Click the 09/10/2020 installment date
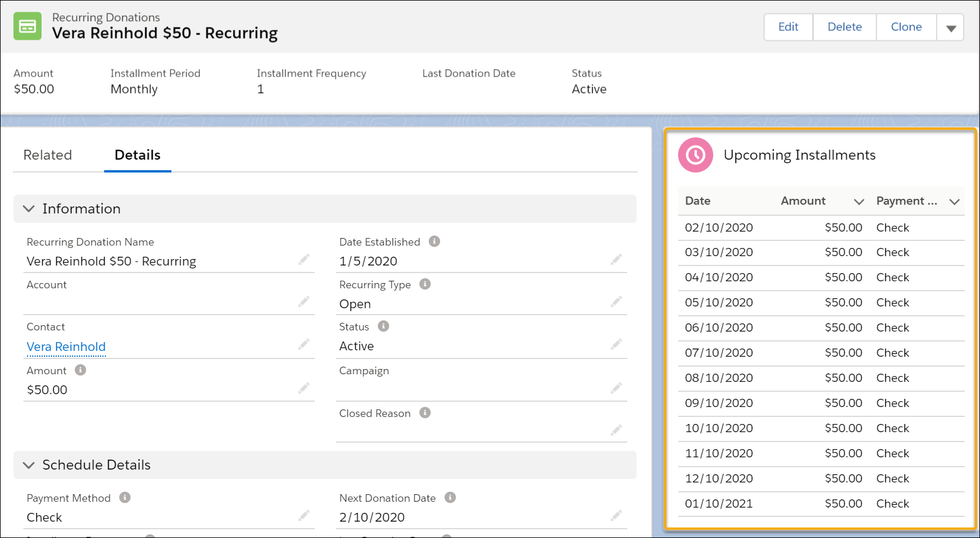 coord(719,403)
